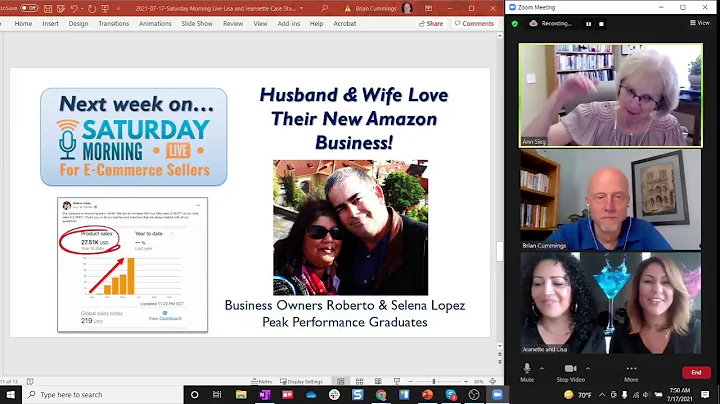This screenshot has width=720, height=404.
Task: Open the Undo history dropdown arrow
Action: click(82, 8)
